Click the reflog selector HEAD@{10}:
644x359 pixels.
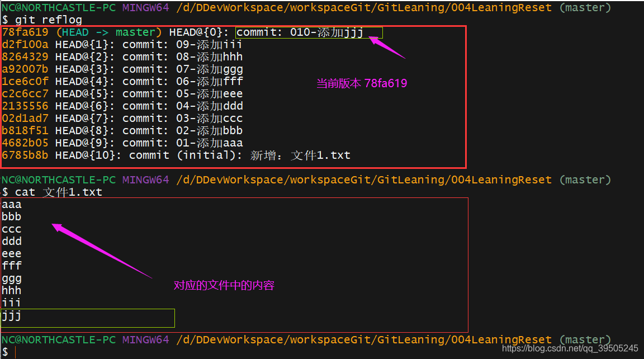88,155
